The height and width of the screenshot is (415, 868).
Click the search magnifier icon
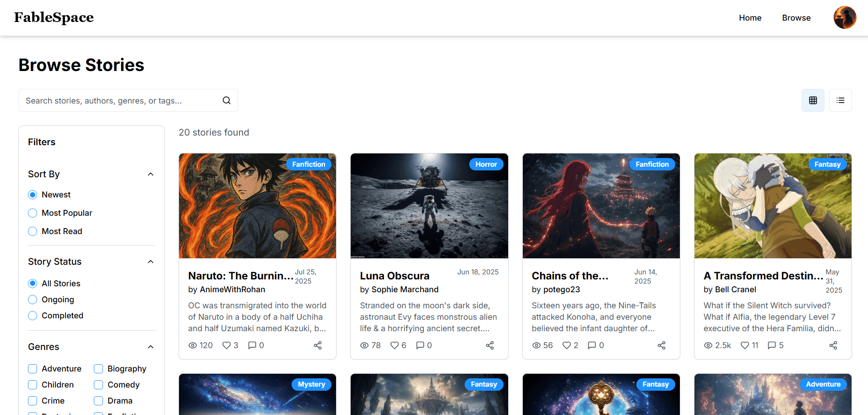[x=227, y=100]
